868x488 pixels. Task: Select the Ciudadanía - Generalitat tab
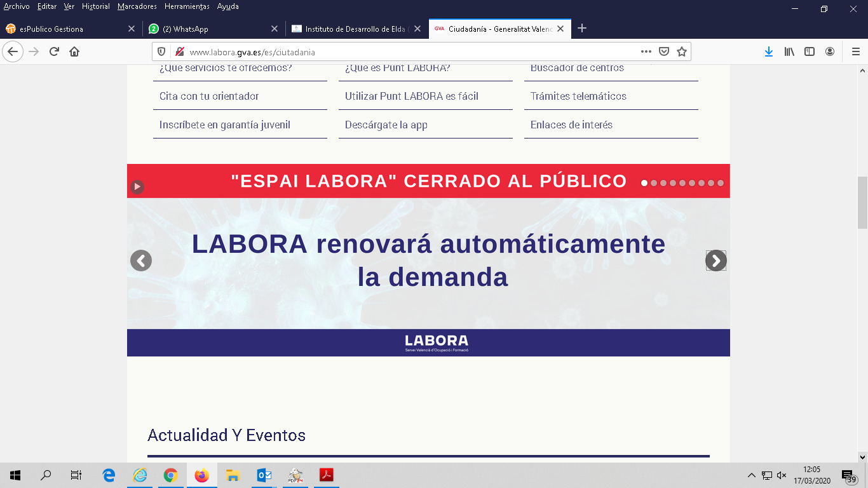pyautogui.click(x=499, y=29)
